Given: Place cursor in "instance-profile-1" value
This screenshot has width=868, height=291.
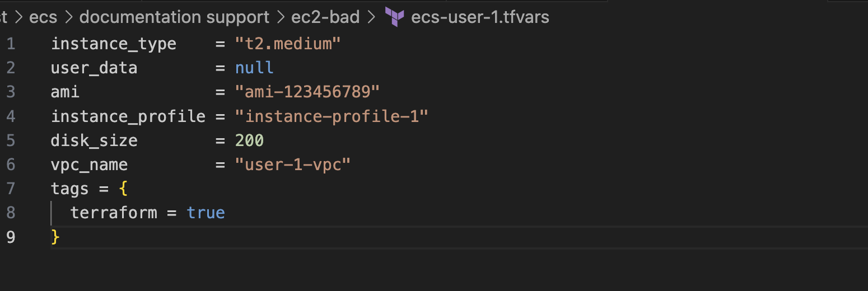Looking at the screenshot, I should [x=332, y=116].
